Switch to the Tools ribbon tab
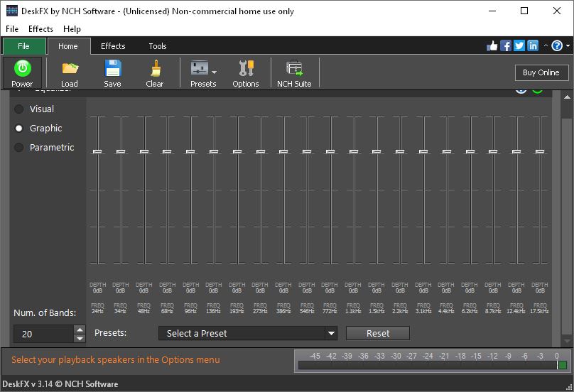This screenshot has height=392, width=574. click(x=158, y=46)
